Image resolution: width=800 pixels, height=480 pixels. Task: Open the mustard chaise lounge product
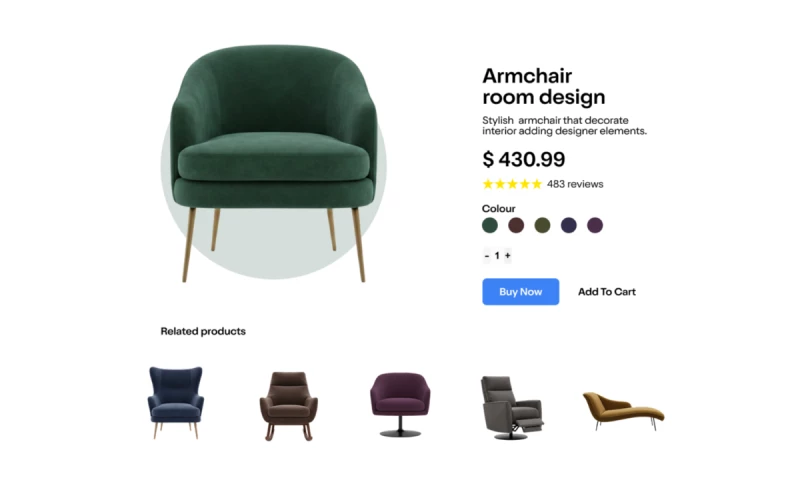point(623,411)
